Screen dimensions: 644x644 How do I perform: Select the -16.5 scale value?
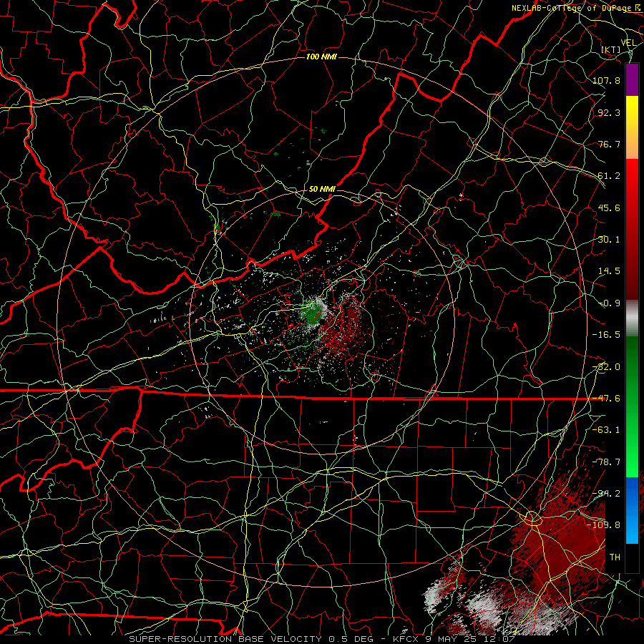tap(606, 335)
